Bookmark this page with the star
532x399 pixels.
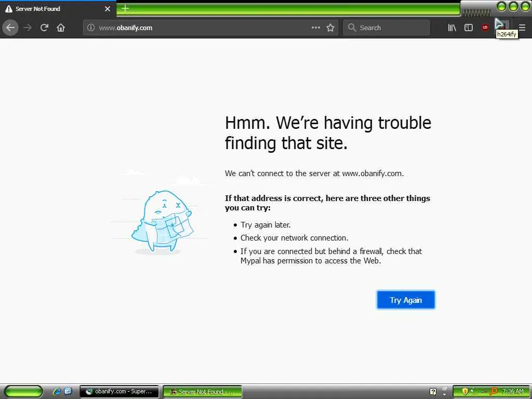(x=330, y=28)
